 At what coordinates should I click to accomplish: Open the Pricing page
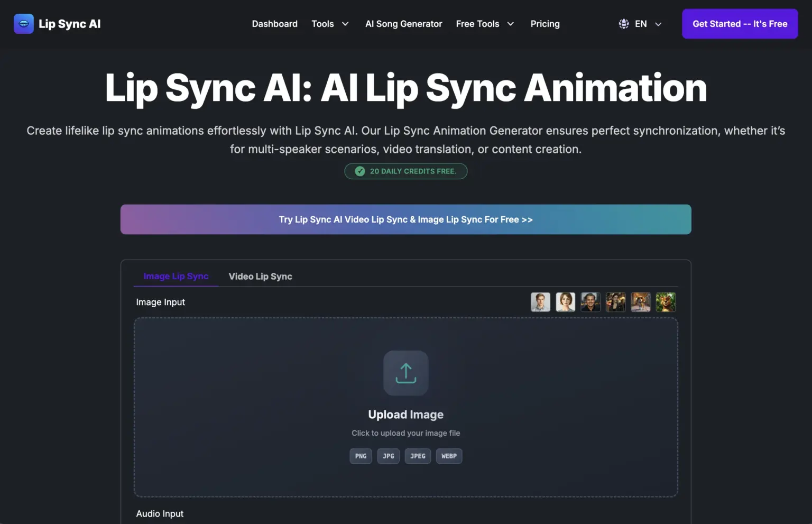click(x=545, y=24)
